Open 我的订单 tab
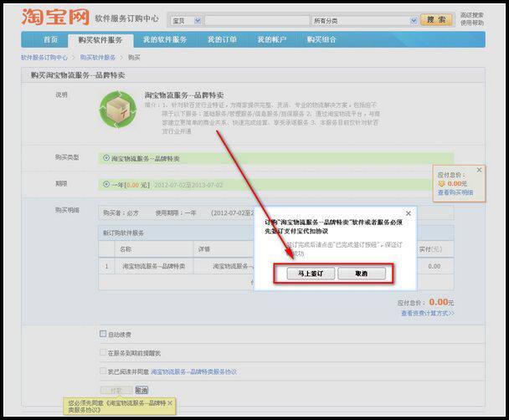The width and height of the screenshot is (509, 420). click(x=223, y=40)
